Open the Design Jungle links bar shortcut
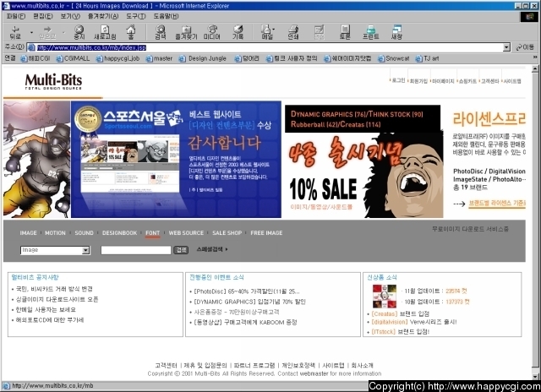Screen dimensions: 541x392 pyautogui.click(x=203, y=58)
